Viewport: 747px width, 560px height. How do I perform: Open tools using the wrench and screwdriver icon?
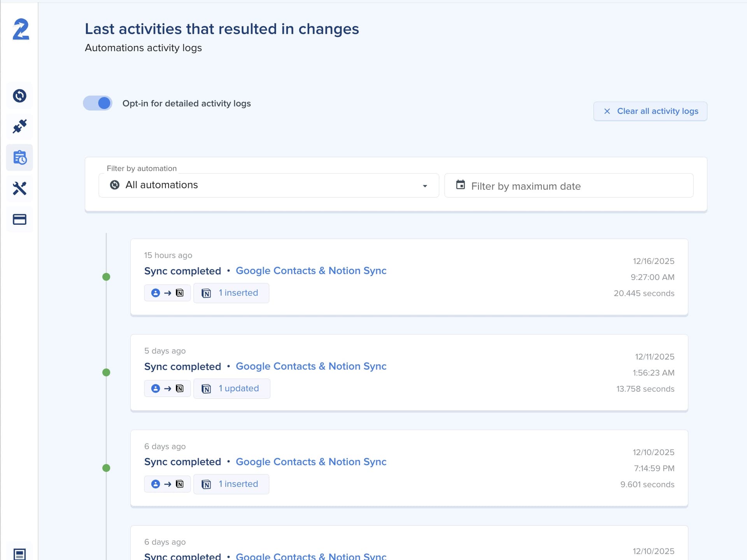click(19, 189)
